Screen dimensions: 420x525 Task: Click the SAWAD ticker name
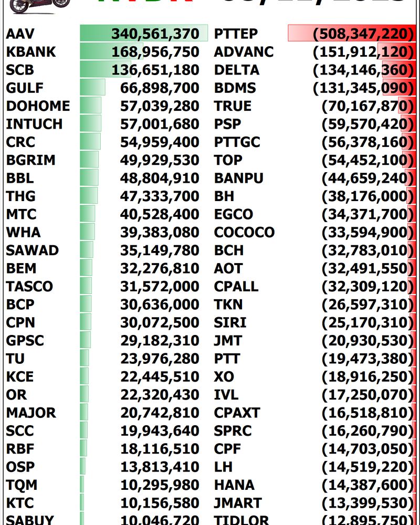tap(32, 250)
